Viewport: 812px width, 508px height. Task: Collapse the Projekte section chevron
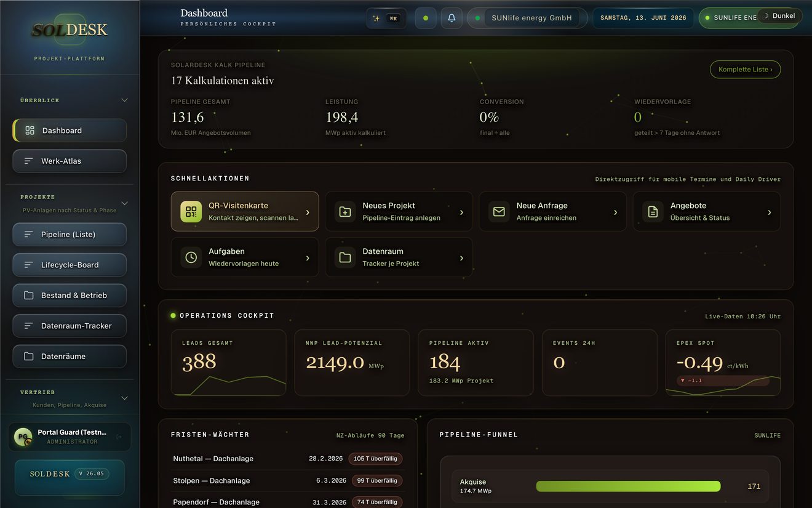pos(124,203)
